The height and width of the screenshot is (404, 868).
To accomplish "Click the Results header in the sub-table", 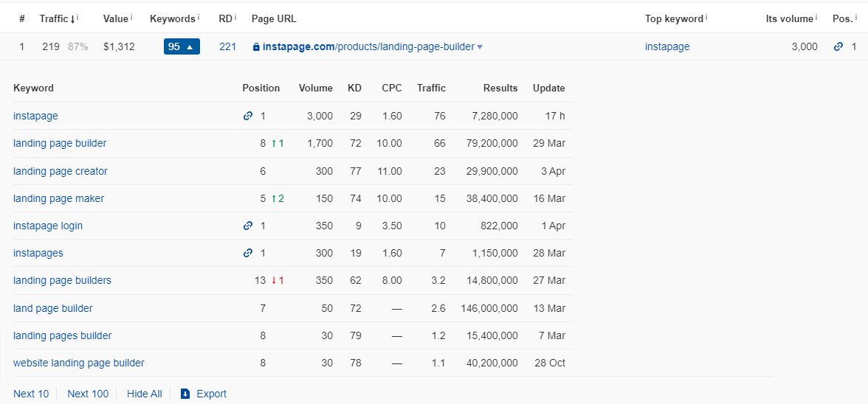I will point(501,88).
